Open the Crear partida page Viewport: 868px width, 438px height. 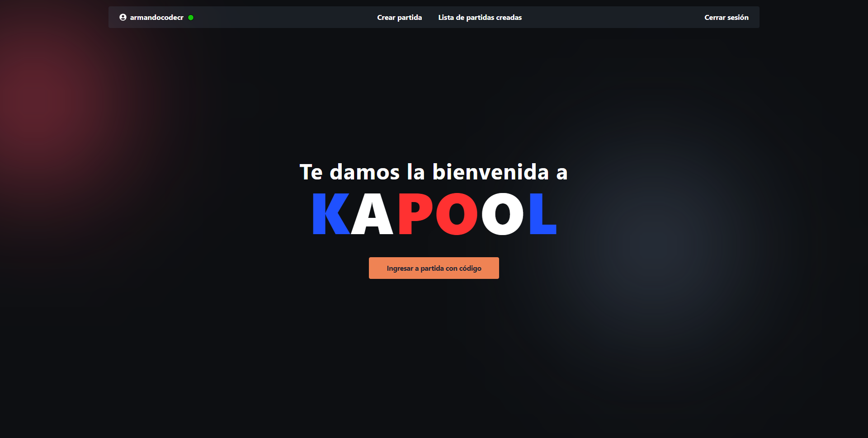coord(400,18)
